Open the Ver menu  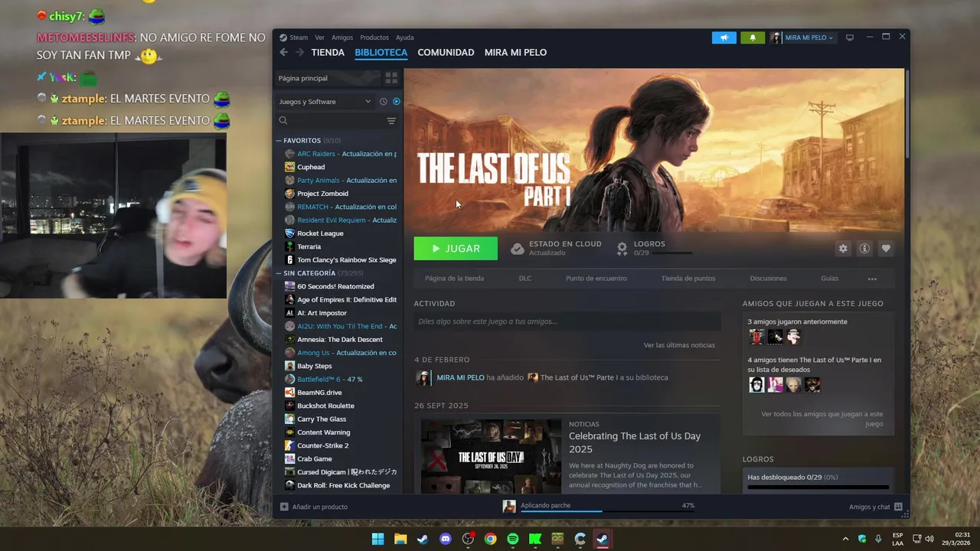[319, 37]
